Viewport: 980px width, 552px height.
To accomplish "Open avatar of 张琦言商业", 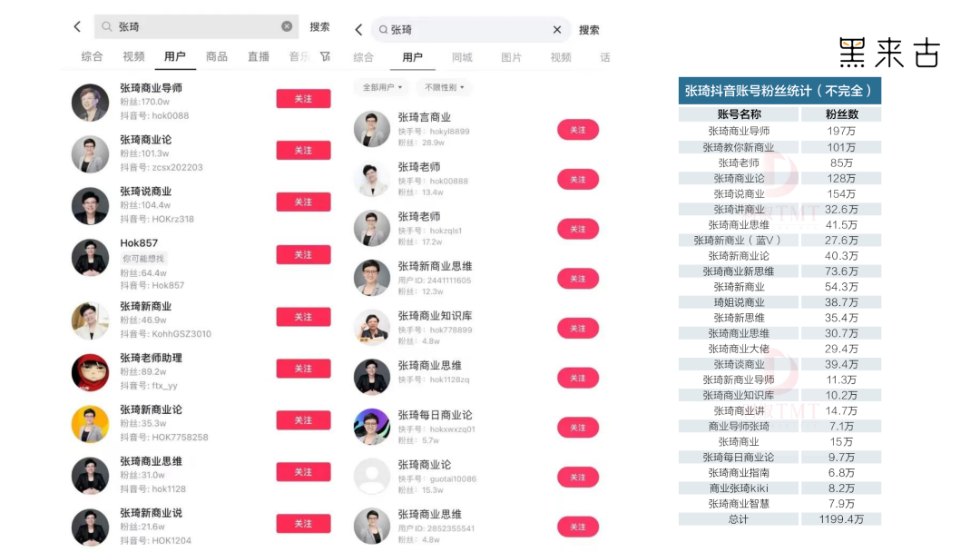I will click(372, 129).
